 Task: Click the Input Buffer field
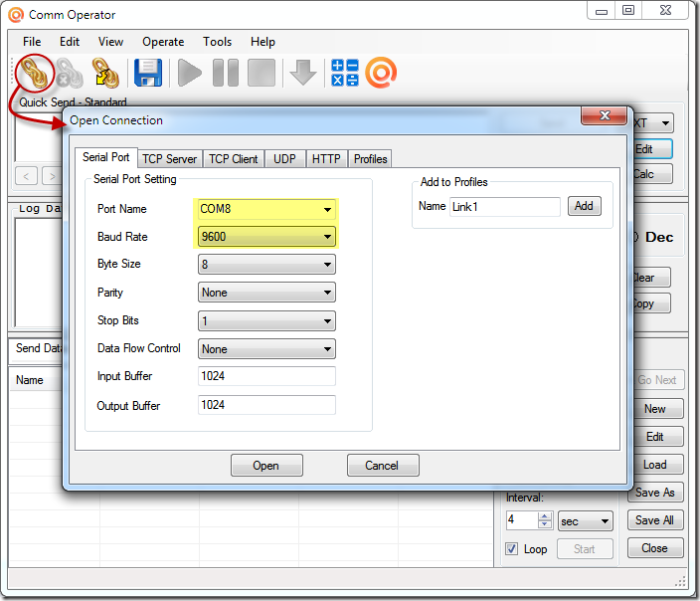coord(266,376)
